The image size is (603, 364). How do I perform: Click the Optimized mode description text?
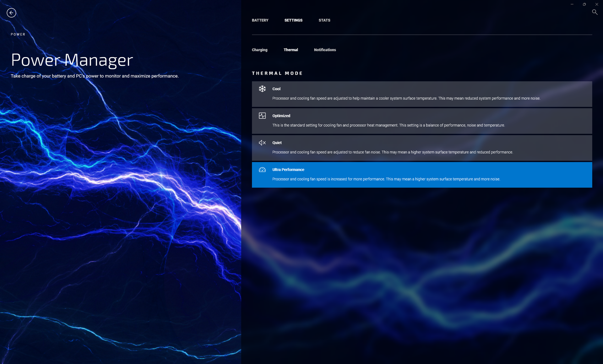point(388,125)
